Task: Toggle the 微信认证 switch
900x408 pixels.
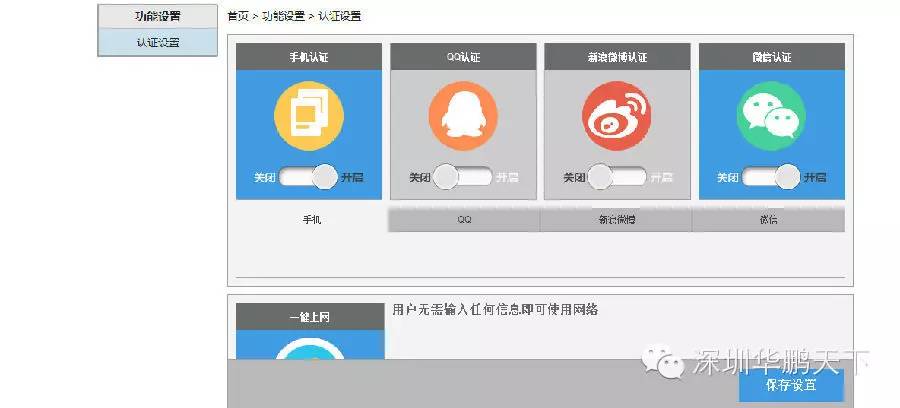Action: (771, 177)
